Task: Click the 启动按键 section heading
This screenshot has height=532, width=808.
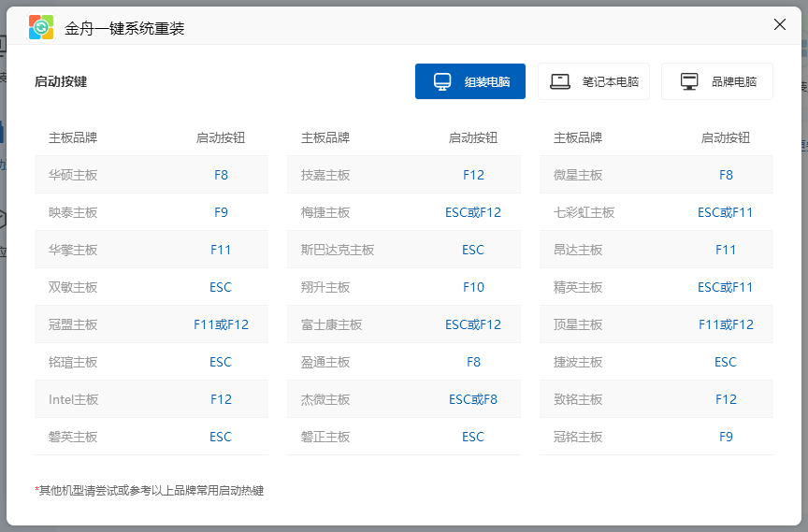Action: point(61,81)
